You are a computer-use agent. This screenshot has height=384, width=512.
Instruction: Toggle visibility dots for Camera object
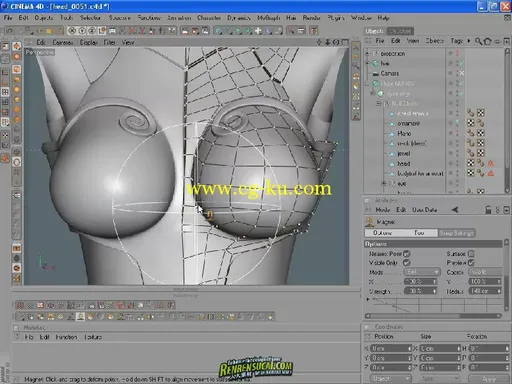pyautogui.click(x=457, y=73)
